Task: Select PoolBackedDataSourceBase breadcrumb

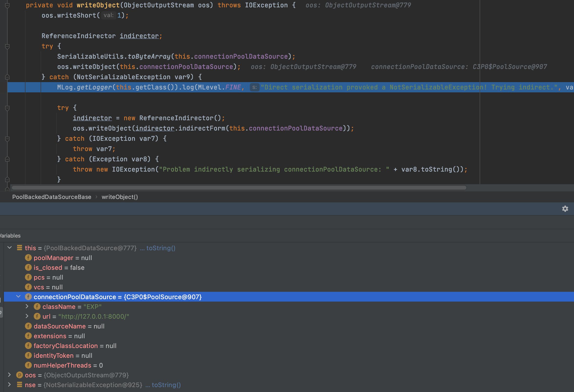Action: click(52, 197)
